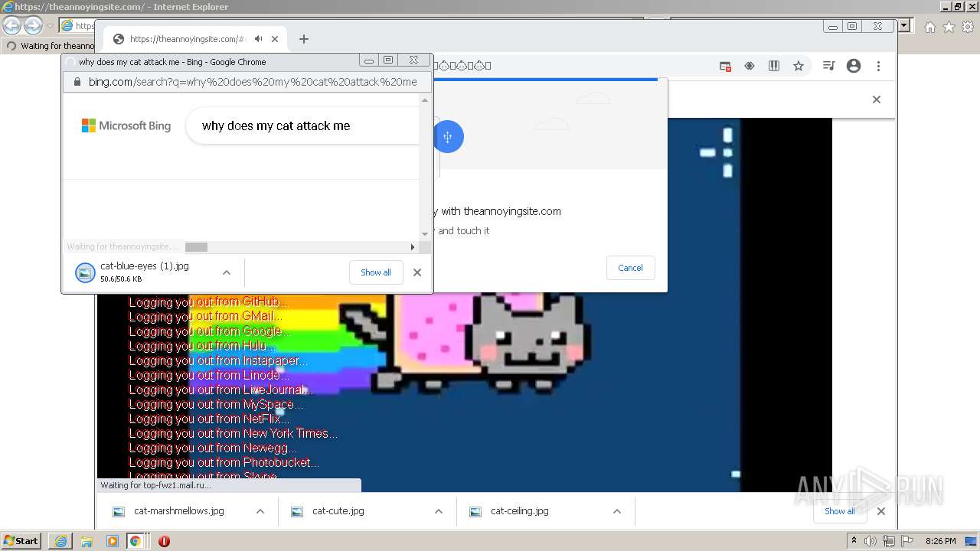Click the pop-up blocked icon in Chrome address bar
Viewport: 980px width, 551px height.
pos(725,67)
